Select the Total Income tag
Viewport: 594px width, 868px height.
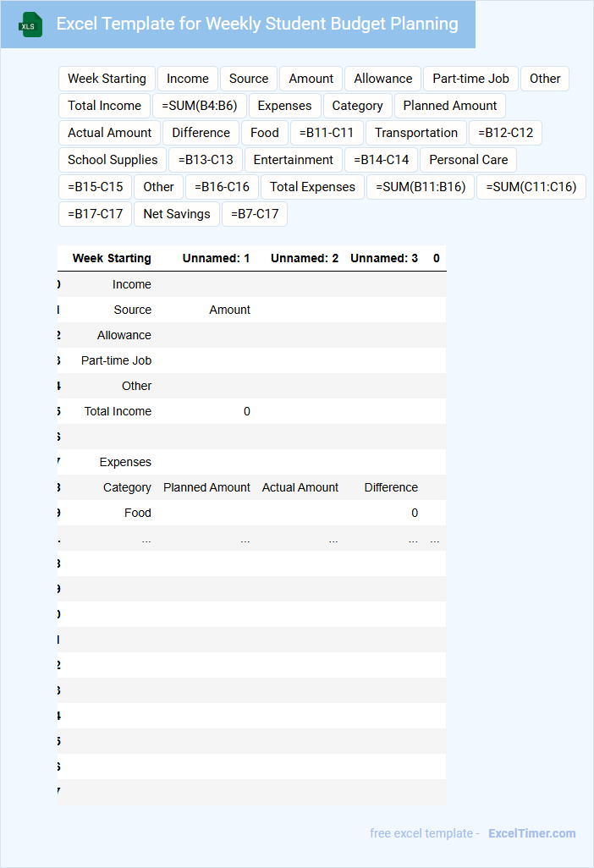105,106
